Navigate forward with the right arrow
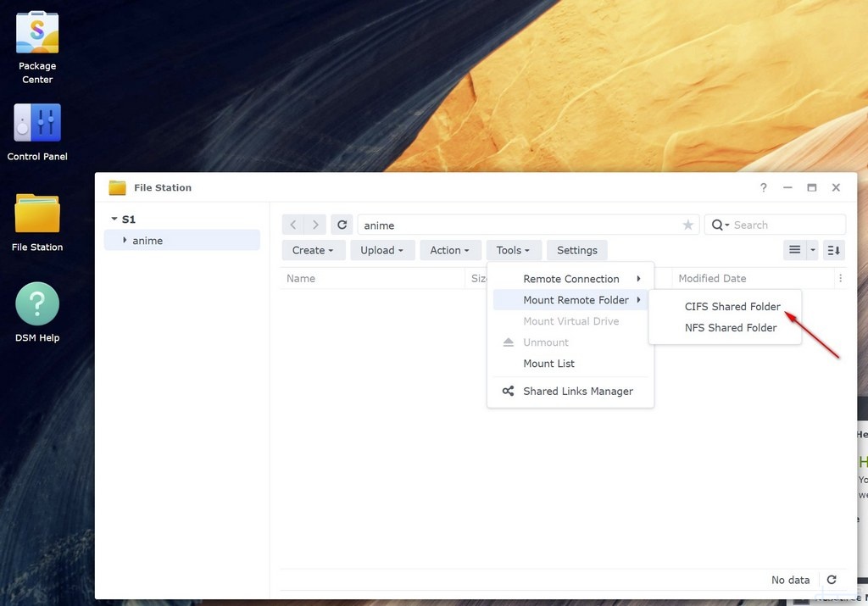Viewport: 868px width, 606px height. pos(315,225)
